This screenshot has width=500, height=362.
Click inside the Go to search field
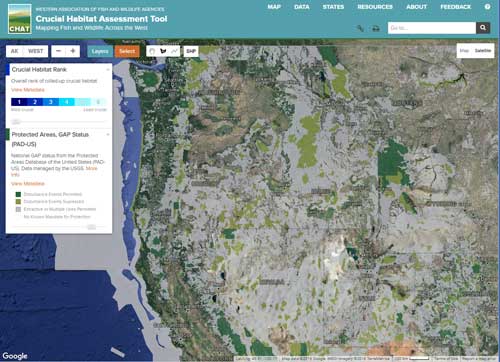[x=432, y=28]
